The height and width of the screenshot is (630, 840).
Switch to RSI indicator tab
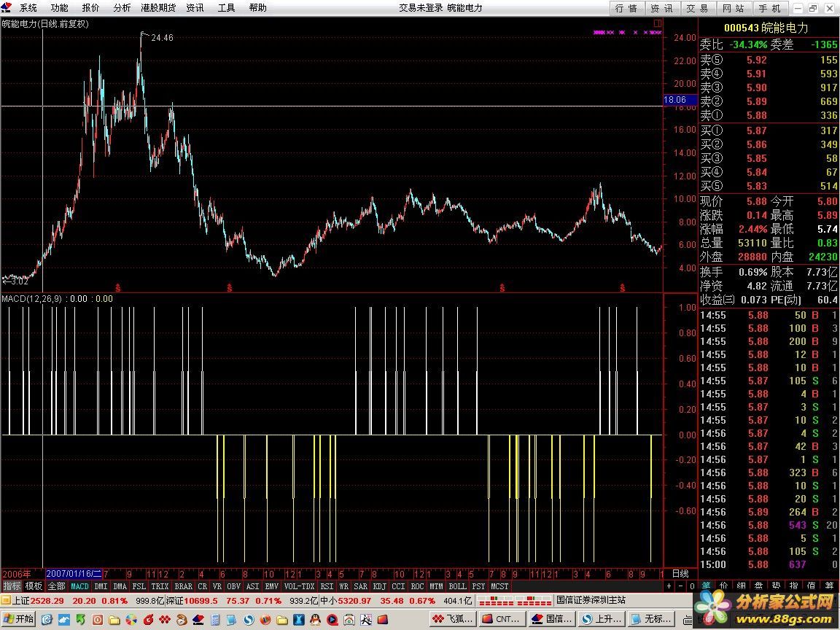pyautogui.click(x=327, y=586)
